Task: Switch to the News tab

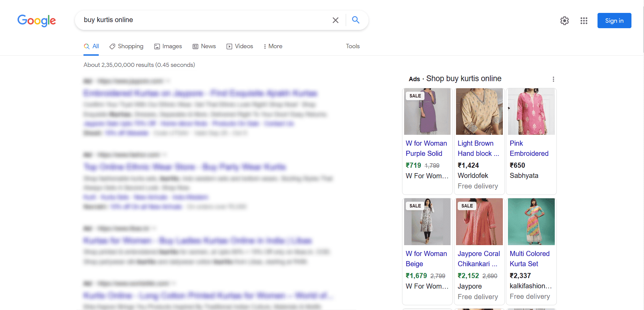Action: [x=204, y=46]
